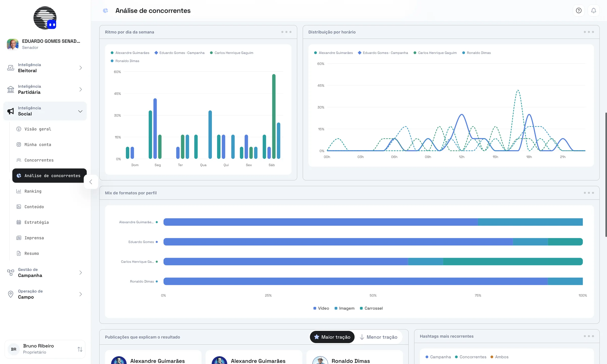Switch to Menor tração tab
This screenshot has height=364, width=607.
(379, 337)
